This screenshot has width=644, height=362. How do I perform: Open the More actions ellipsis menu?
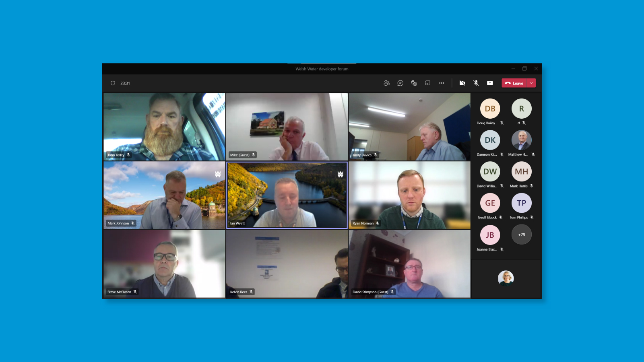click(x=442, y=83)
